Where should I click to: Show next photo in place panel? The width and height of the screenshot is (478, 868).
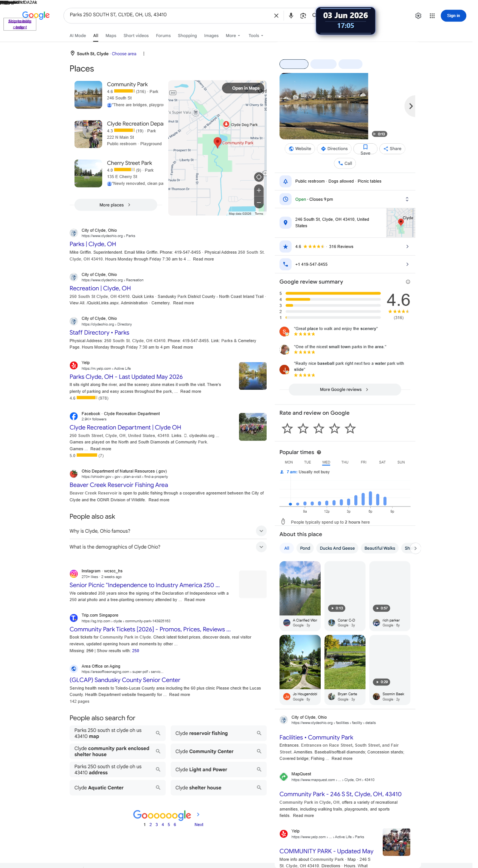[411, 106]
